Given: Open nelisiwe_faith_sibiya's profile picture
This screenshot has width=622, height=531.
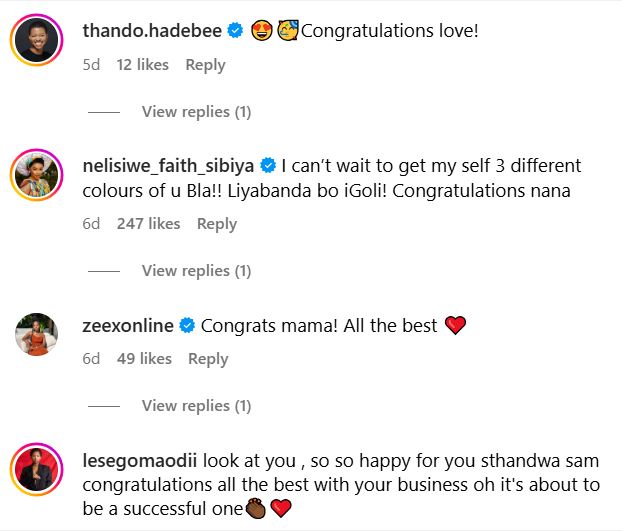Looking at the screenshot, I should tap(34, 177).
